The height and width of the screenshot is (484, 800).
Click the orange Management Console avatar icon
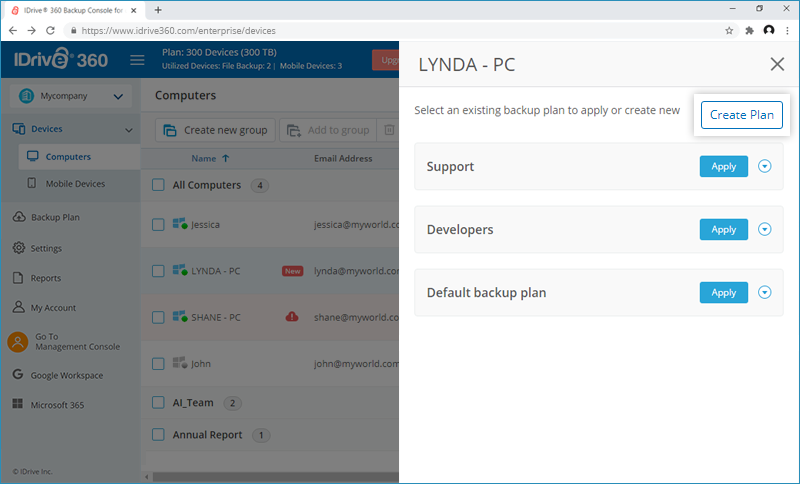[18, 342]
